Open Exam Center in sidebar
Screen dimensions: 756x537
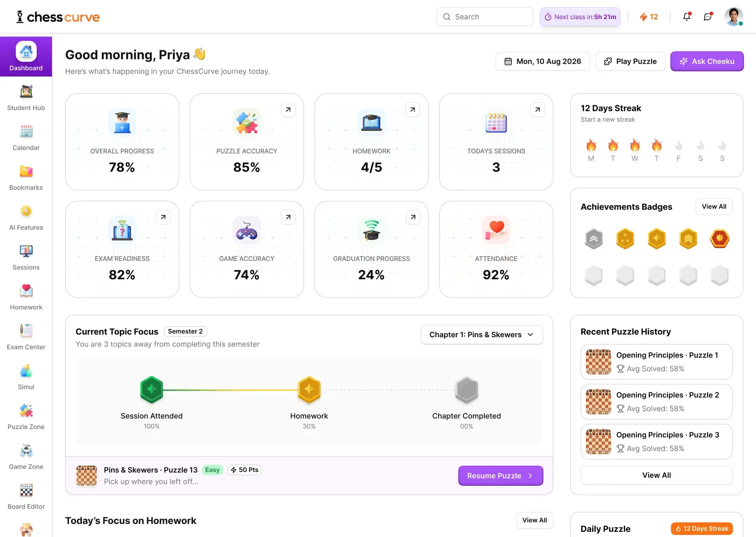click(26, 337)
